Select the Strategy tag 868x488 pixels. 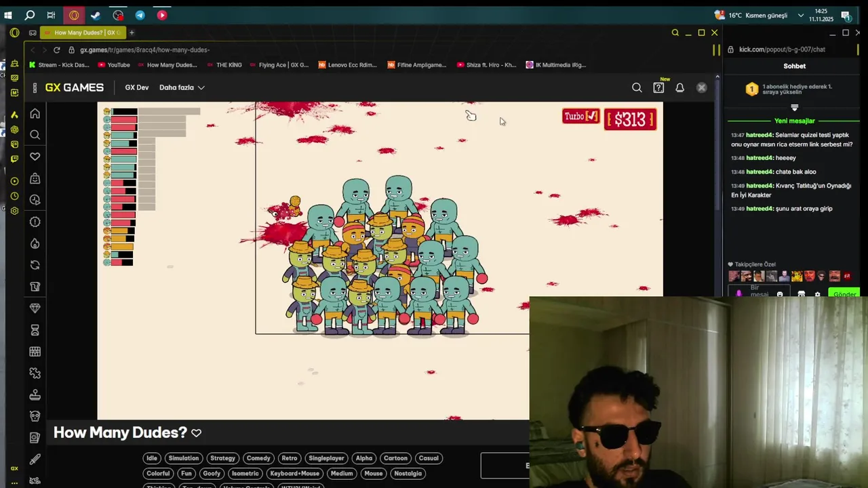coord(222,458)
